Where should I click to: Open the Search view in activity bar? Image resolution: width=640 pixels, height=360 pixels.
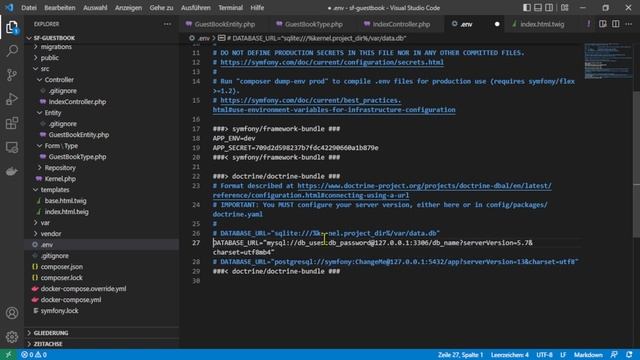click(x=12, y=51)
